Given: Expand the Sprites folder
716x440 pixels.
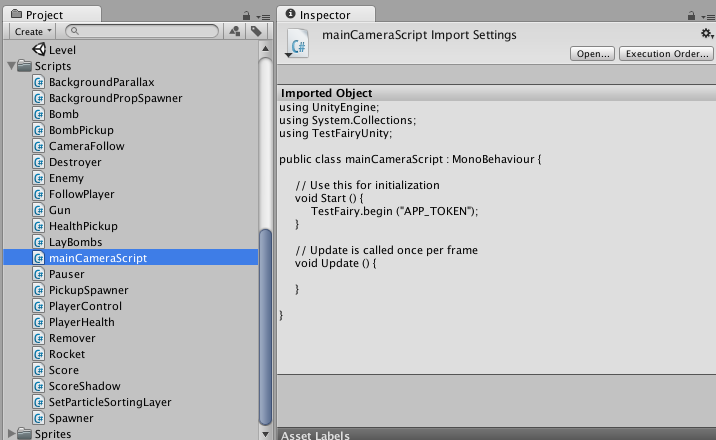Looking at the screenshot, I should click(10, 434).
